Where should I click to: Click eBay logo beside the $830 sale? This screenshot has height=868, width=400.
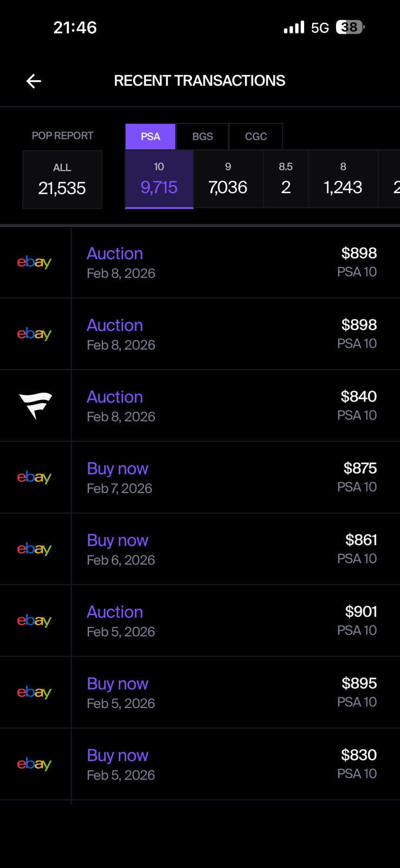point(34,763)
